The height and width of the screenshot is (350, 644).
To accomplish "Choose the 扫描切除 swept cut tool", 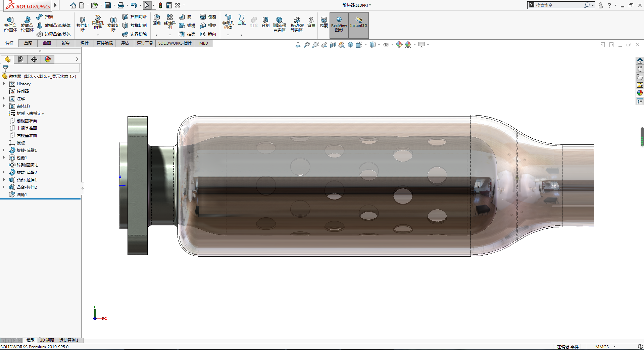I will 135,16.
